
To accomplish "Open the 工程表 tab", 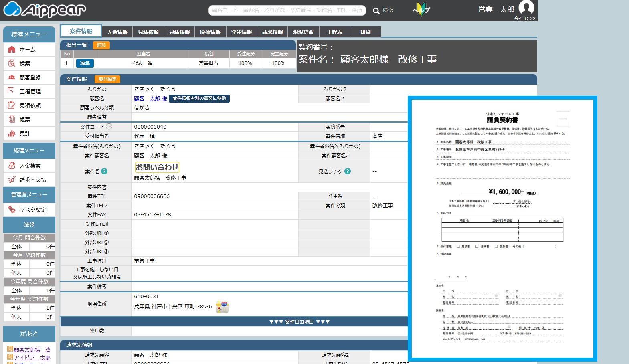I will 334,32.
